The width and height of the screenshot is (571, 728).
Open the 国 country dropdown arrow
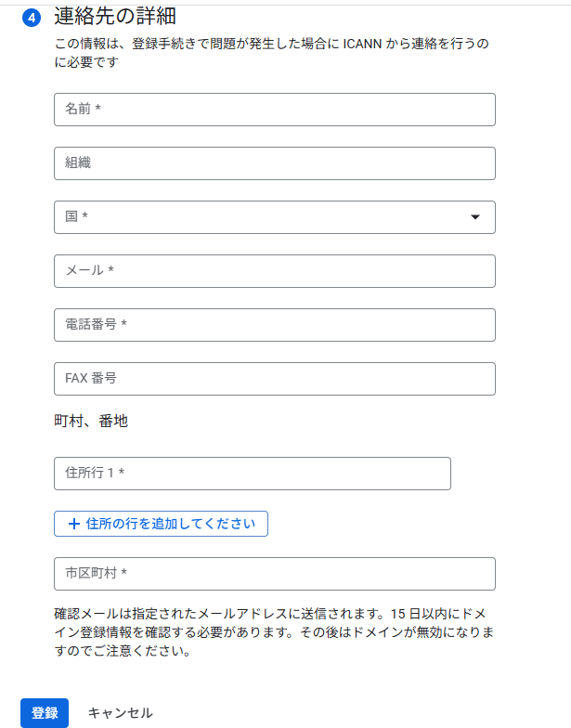pos(475,217)
